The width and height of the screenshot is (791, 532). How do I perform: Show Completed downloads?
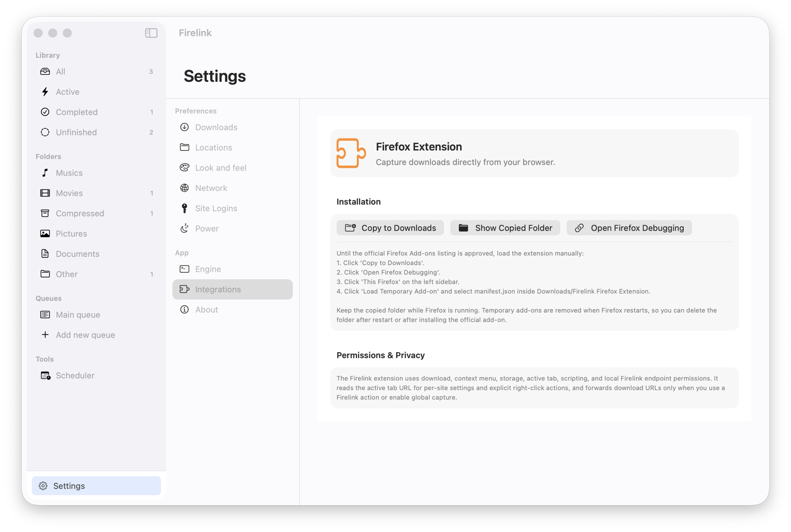96,112
